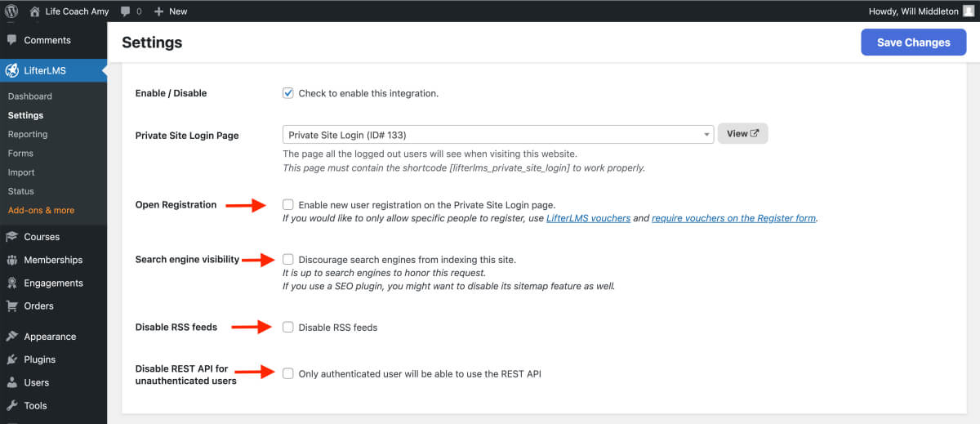
Task: Click the Memberships group icon
Action: tap(11, 260)
